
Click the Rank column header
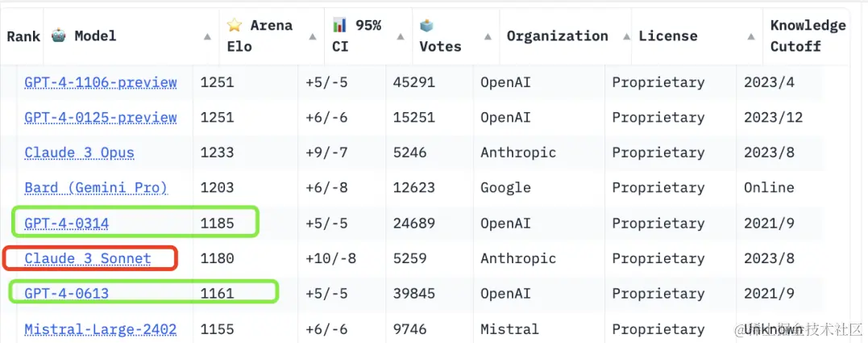[x=23, y=36]
